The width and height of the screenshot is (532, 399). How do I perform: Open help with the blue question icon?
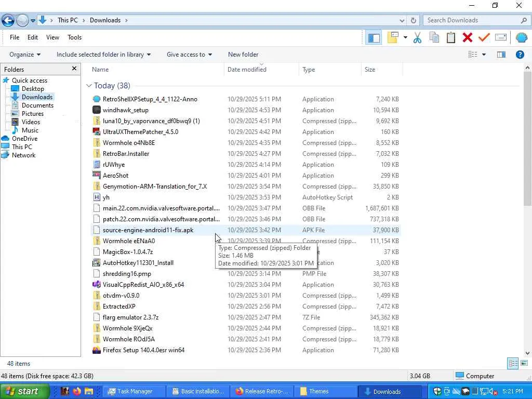520,55
